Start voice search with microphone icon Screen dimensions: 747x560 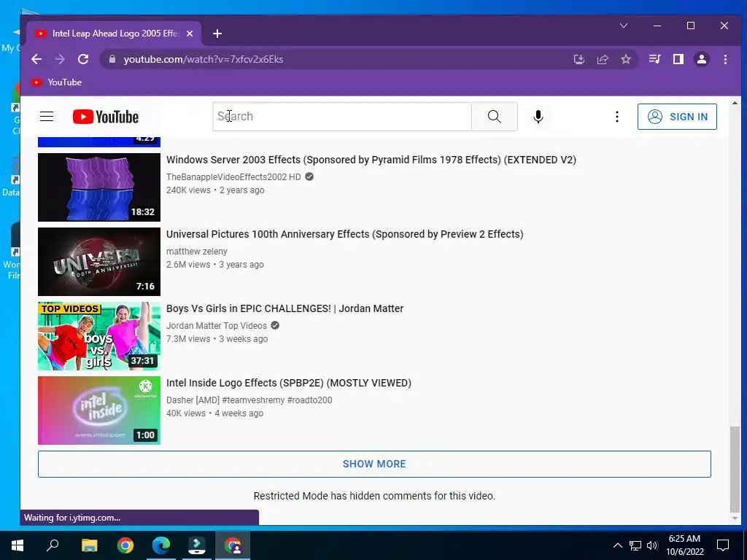(538, 117)
